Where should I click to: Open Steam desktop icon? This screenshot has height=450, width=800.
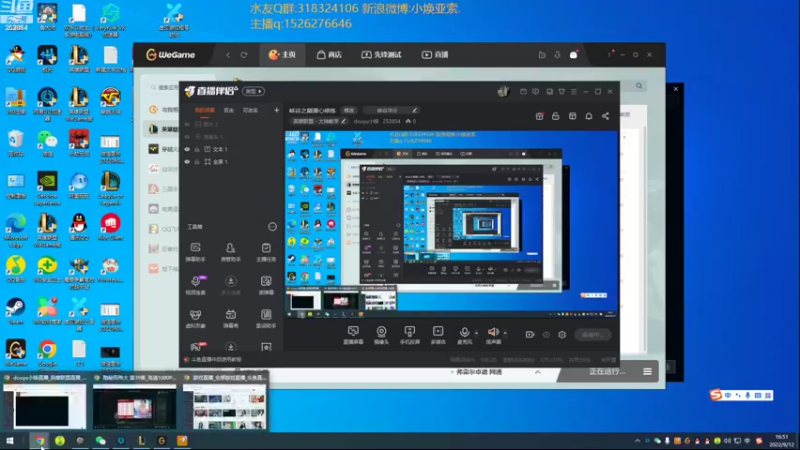point(16,311)
